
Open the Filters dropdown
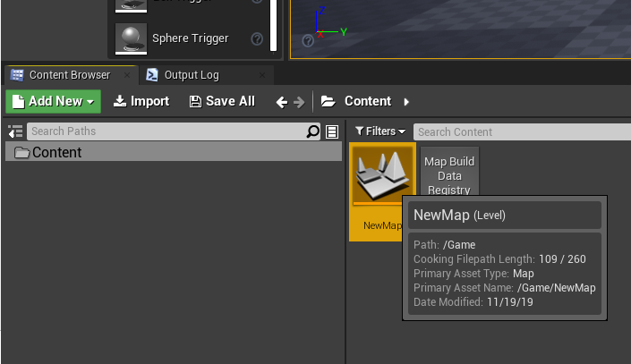pos(380,131)
